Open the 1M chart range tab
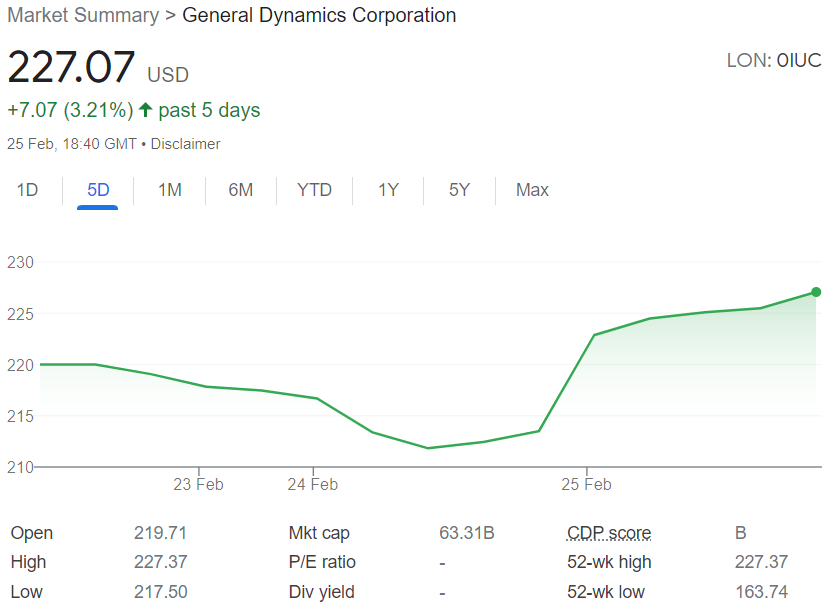Screen dimensions: 825x612 point(170,189)
